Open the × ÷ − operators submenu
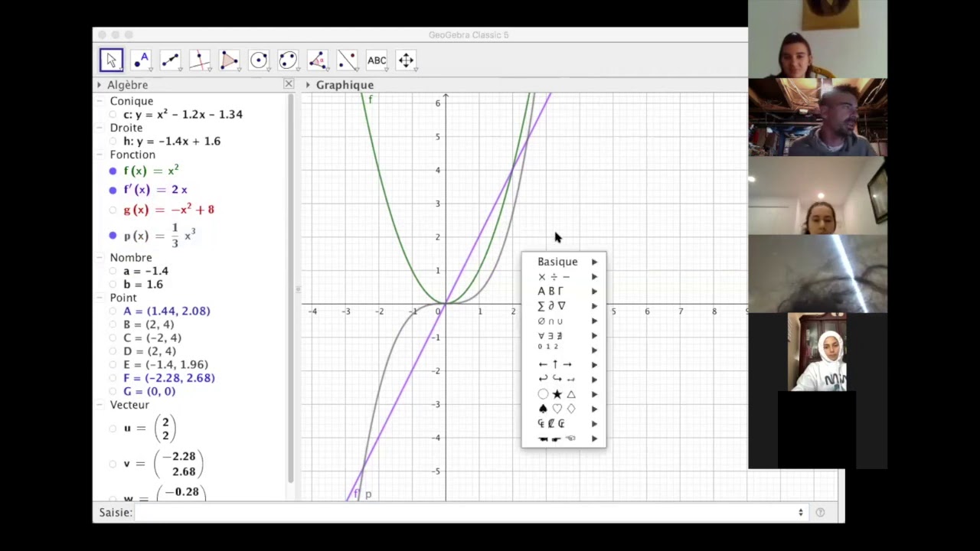The height and width of the screenshot is (551, 980). [563, 277]
